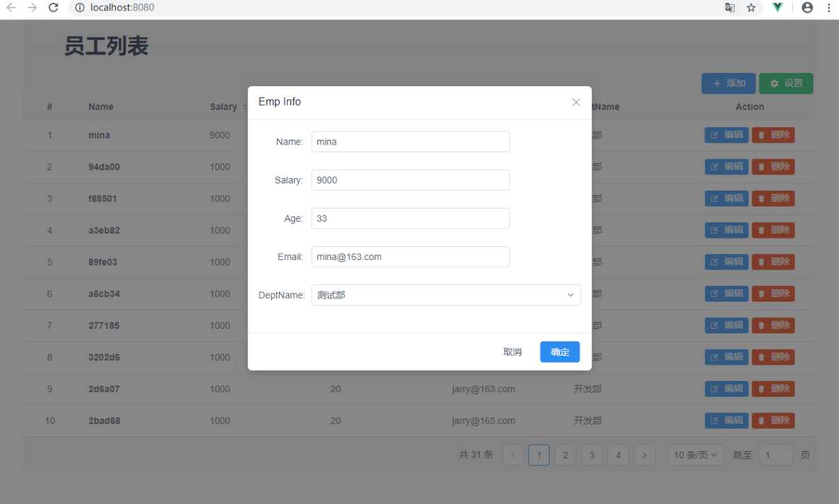Confirm with the 确定 button
Image resolution: width=839 pixels, height=504 pixels.
tap(560, 352)
